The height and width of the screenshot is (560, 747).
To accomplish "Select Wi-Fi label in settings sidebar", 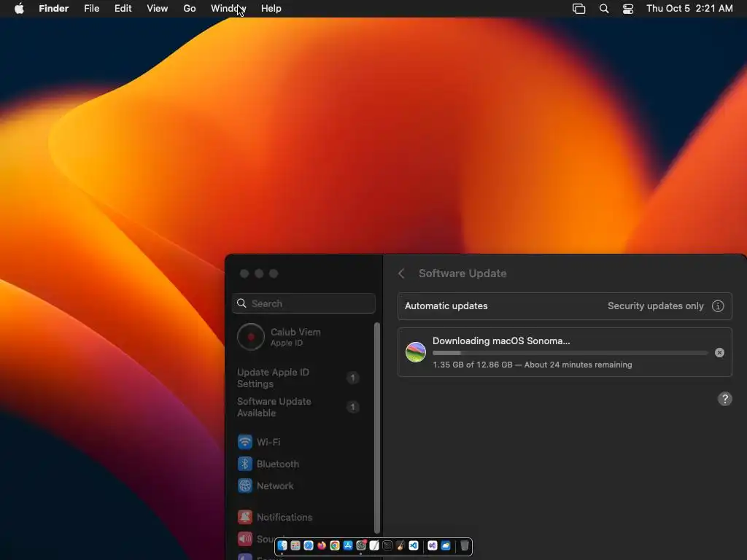I will click(x=268, y=442).
